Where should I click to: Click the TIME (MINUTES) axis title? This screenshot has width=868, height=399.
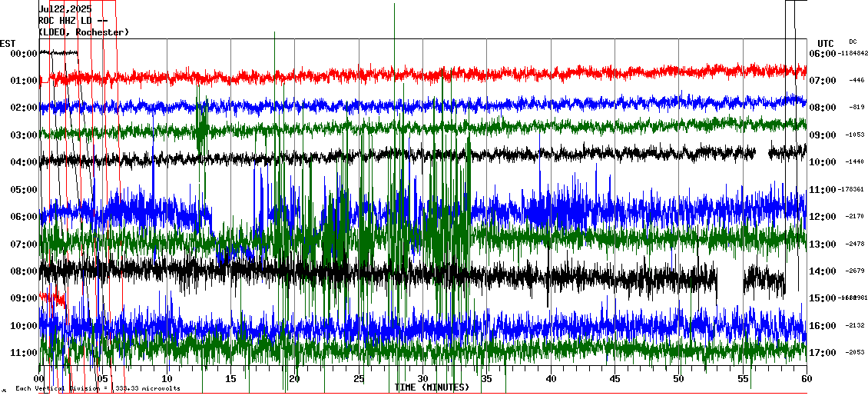pos(432,387)
